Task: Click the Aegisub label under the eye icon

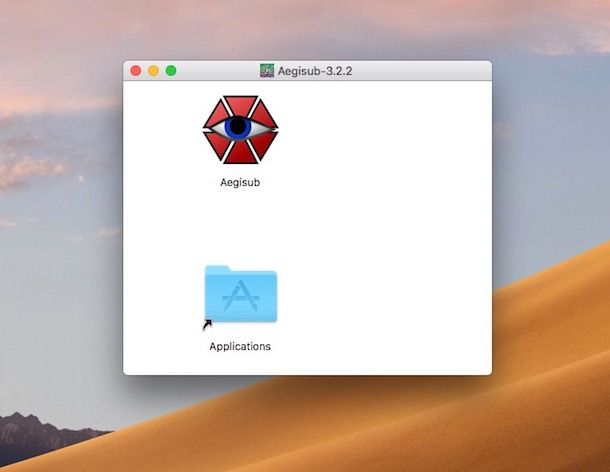Action: coord(240,182)
